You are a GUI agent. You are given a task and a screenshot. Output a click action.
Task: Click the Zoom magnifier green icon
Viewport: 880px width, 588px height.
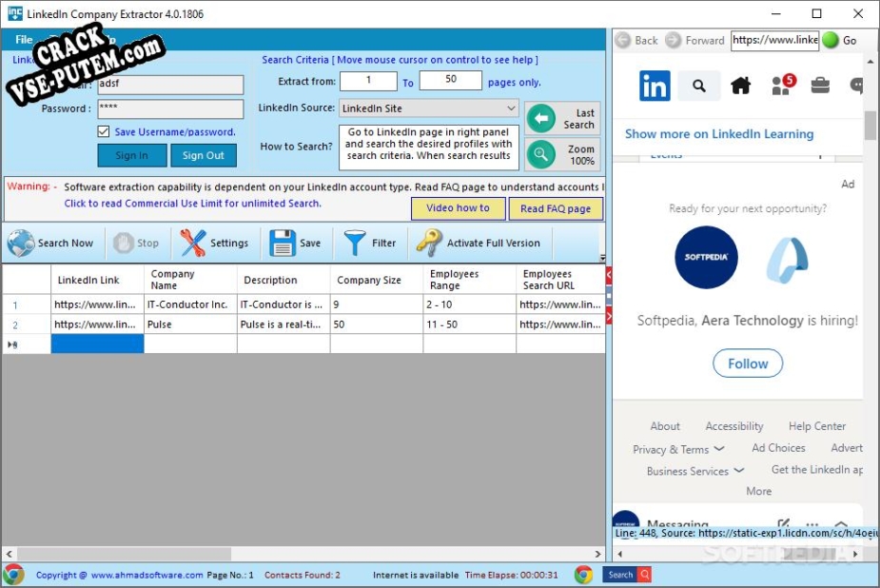[541, 154]
